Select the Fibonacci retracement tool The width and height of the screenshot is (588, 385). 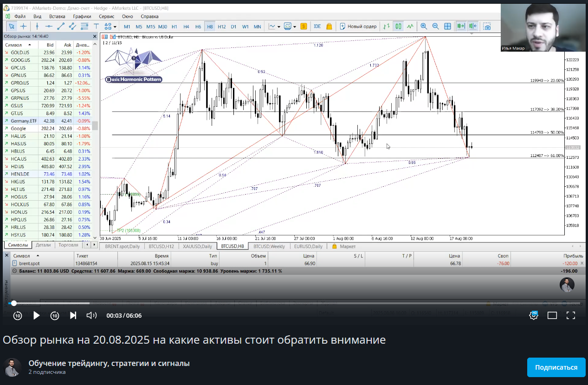[x=84, y=26]
